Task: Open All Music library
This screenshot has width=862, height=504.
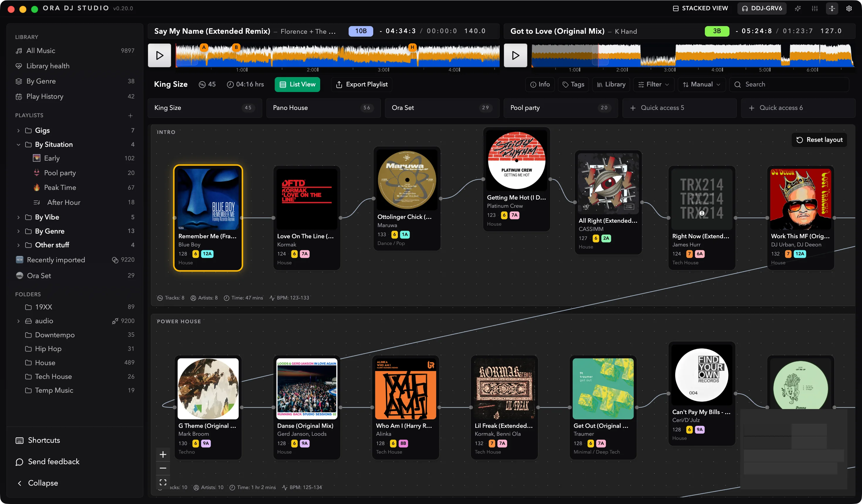Action: [74, 51]
